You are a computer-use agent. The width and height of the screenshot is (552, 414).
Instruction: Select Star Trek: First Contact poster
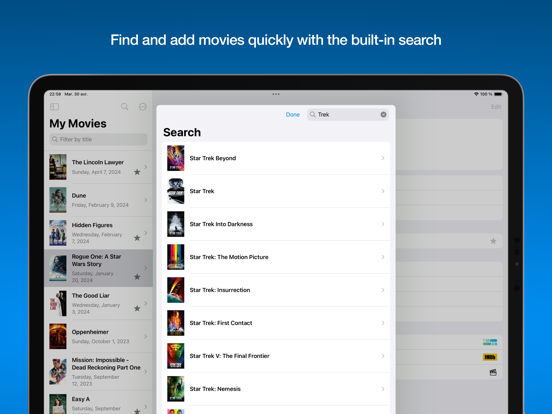[x=175, y=323]
